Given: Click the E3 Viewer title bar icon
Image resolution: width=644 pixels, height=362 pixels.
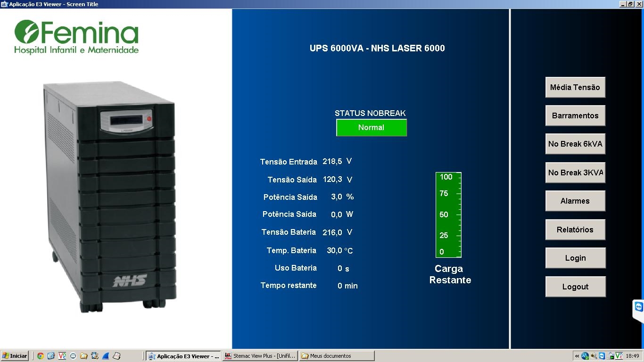Looking at the screenshot, I should [x=4, y=4].
